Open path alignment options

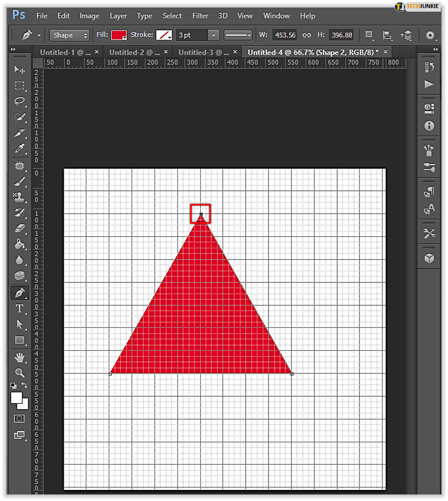click(387, 35)
